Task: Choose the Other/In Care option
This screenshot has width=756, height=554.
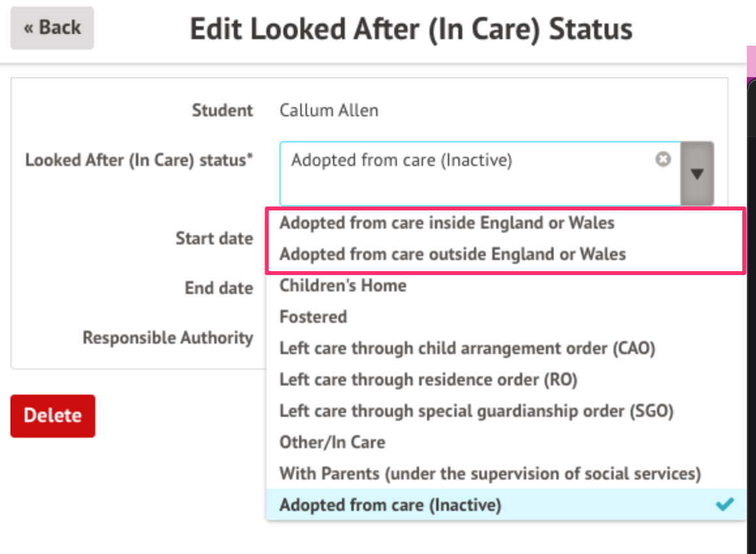Action: point(332,442)
